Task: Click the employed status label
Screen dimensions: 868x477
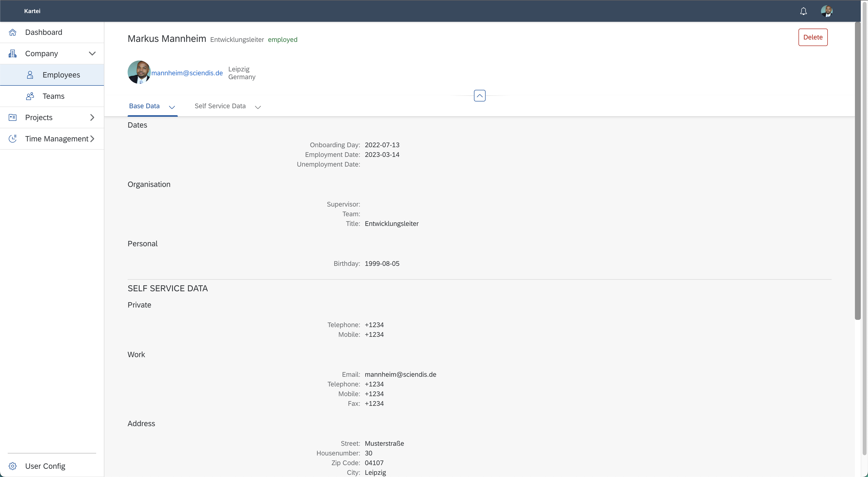Action: tap(283, 40)
